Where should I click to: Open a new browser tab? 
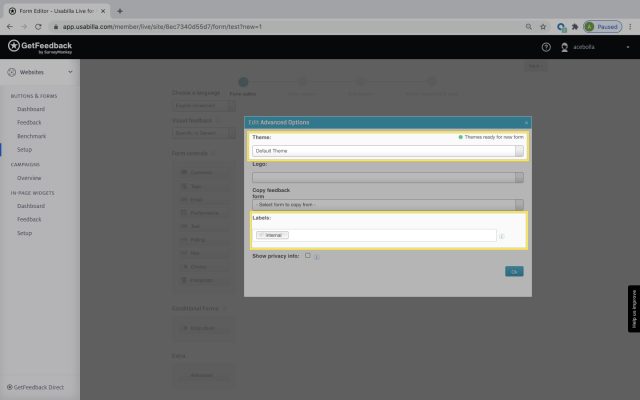pos(120,11)
